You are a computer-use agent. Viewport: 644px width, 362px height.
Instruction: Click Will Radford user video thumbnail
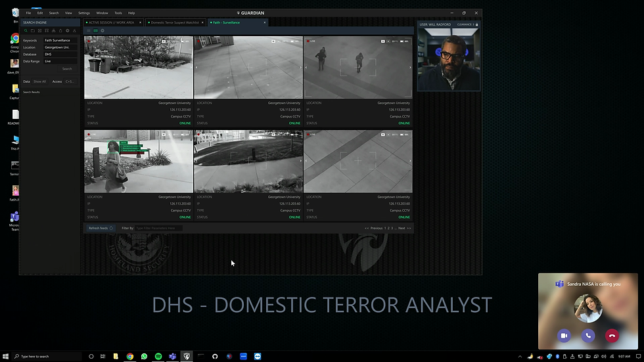coord(448,59)
